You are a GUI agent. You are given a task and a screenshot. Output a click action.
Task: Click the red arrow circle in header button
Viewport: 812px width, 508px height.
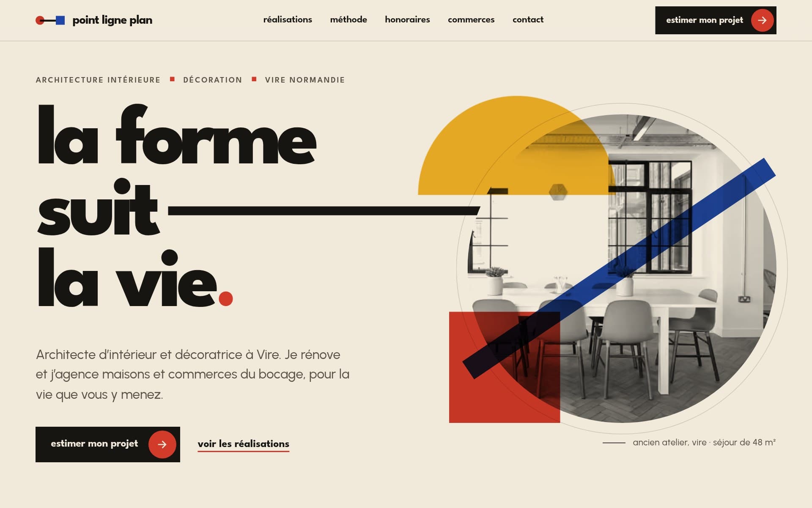762,20
